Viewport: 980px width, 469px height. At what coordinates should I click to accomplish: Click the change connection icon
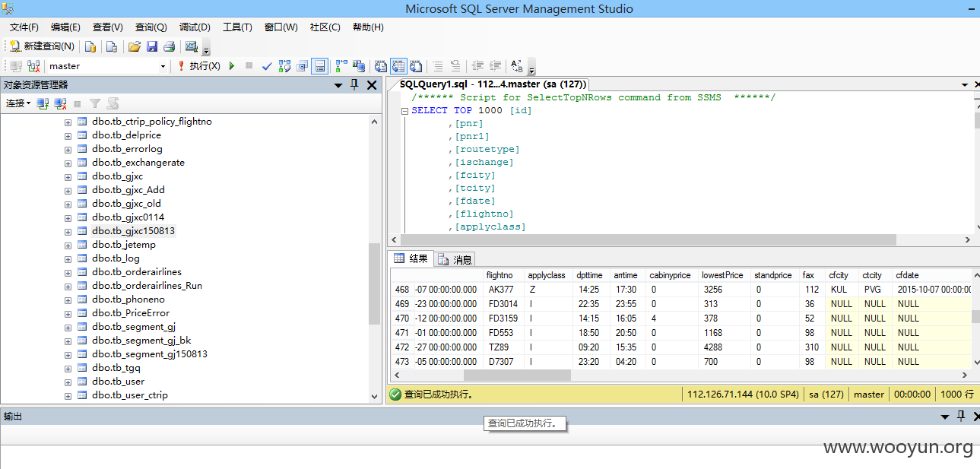point(33,66)
